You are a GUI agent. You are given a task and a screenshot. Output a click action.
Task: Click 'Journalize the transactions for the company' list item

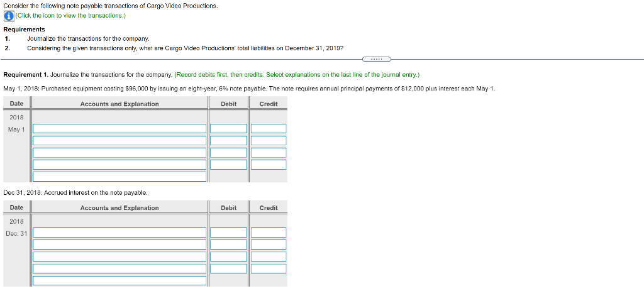tap(88, 39)
